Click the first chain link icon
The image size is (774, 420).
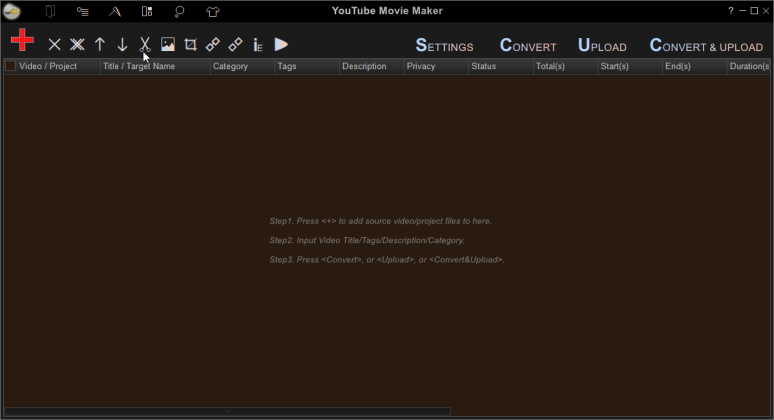(x=213, y=44)
